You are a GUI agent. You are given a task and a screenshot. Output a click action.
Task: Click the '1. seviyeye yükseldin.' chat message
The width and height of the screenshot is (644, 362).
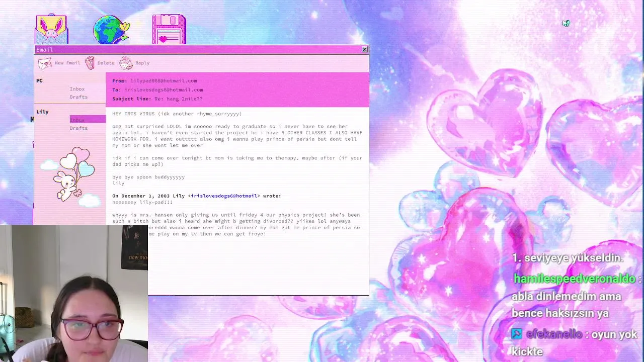(568, 258)
